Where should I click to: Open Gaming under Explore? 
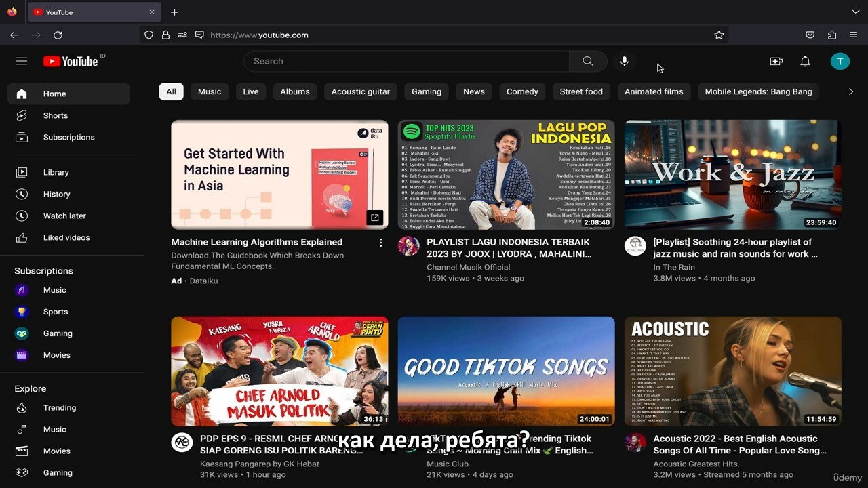(68, 472)
